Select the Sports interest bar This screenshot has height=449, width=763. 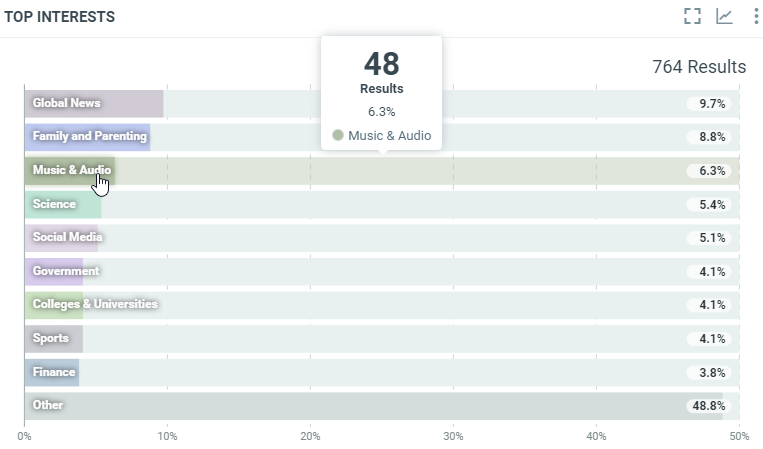click(x=53, y=339)
